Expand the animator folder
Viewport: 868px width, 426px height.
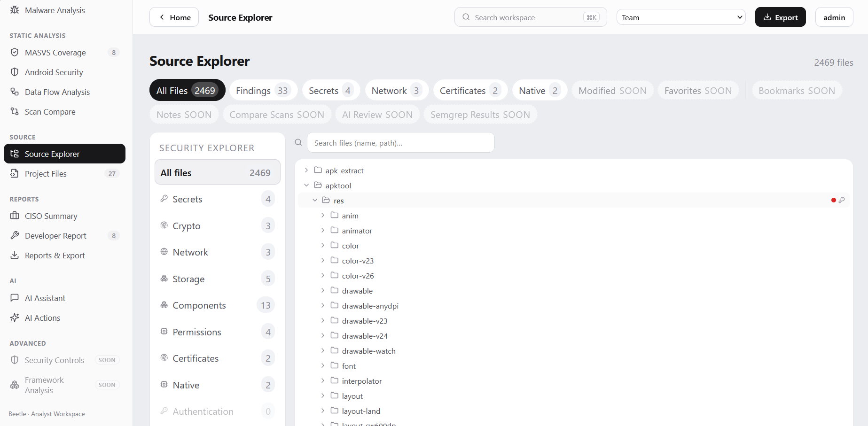coord(323,230)
